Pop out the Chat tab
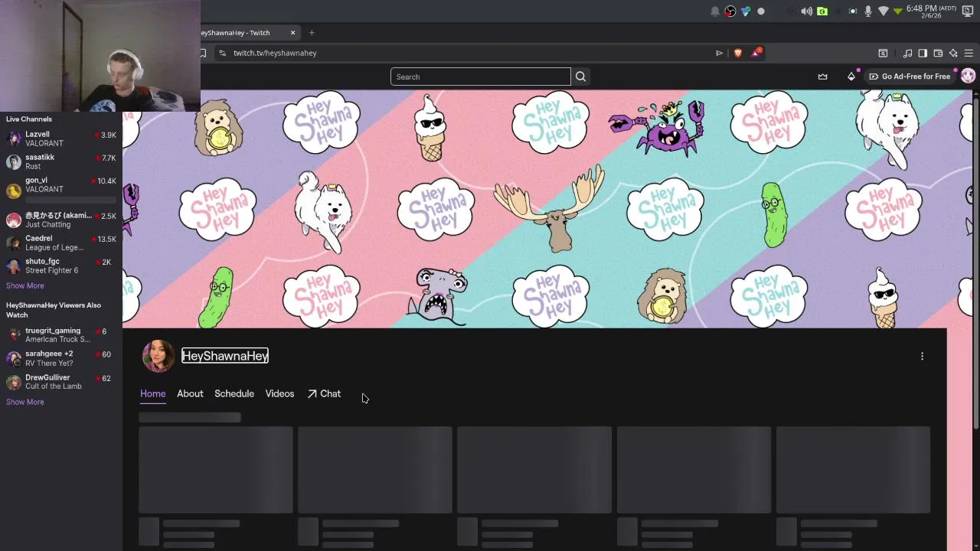Screen dimensions: 980x551 click(324, 393)
